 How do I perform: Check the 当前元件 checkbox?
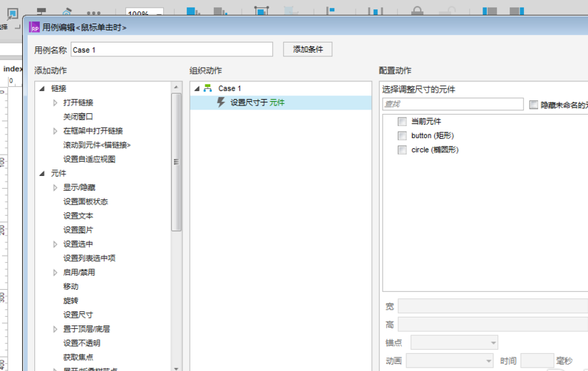(402, 122)
